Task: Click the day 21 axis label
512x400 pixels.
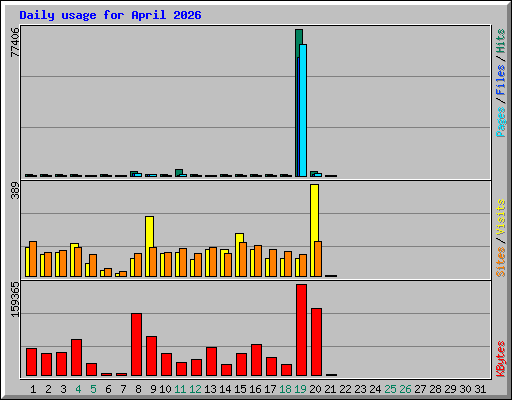Action: (330, 389)
